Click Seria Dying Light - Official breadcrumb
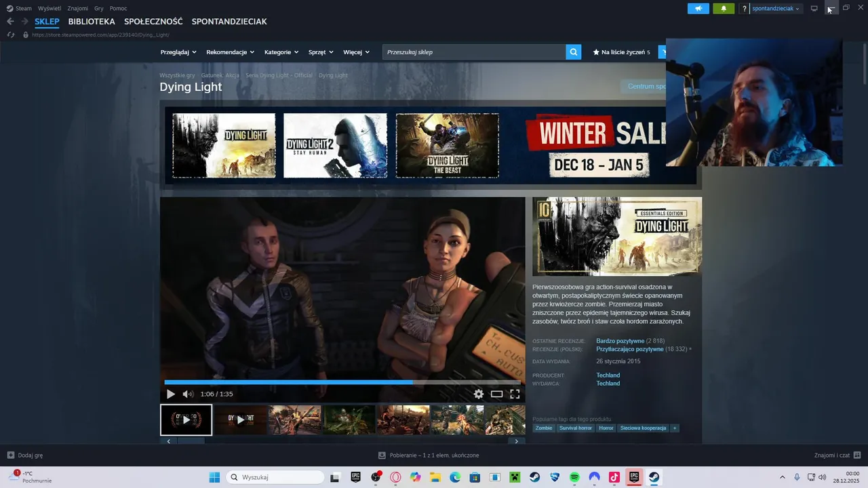Image resolution: width=868 pixels, height=488 pixels. tap(279, 75)
